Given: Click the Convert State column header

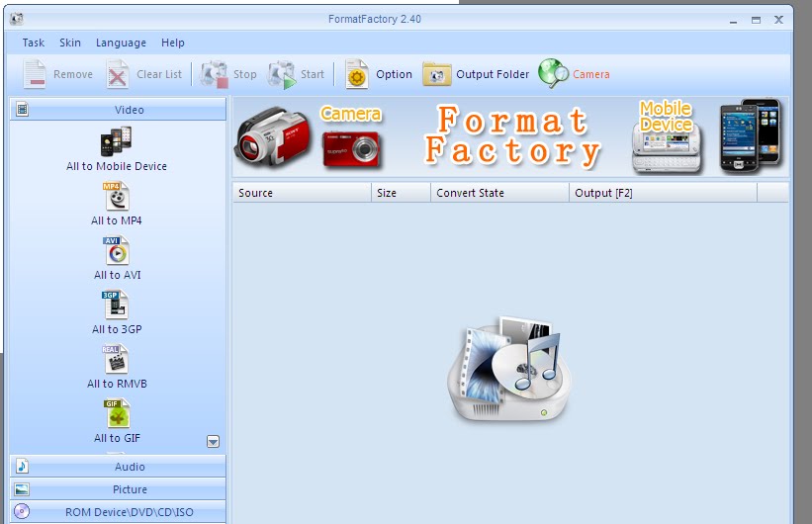Looking at the screenshot, I should [499, 193].
